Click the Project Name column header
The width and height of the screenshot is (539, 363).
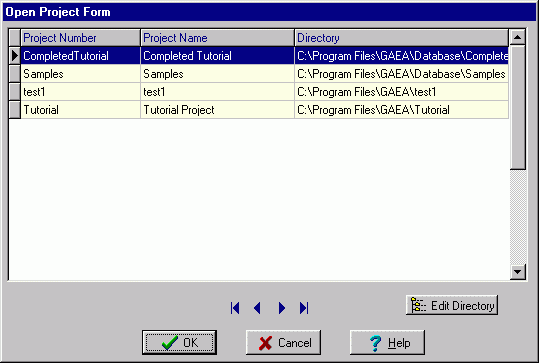point(218,38)
